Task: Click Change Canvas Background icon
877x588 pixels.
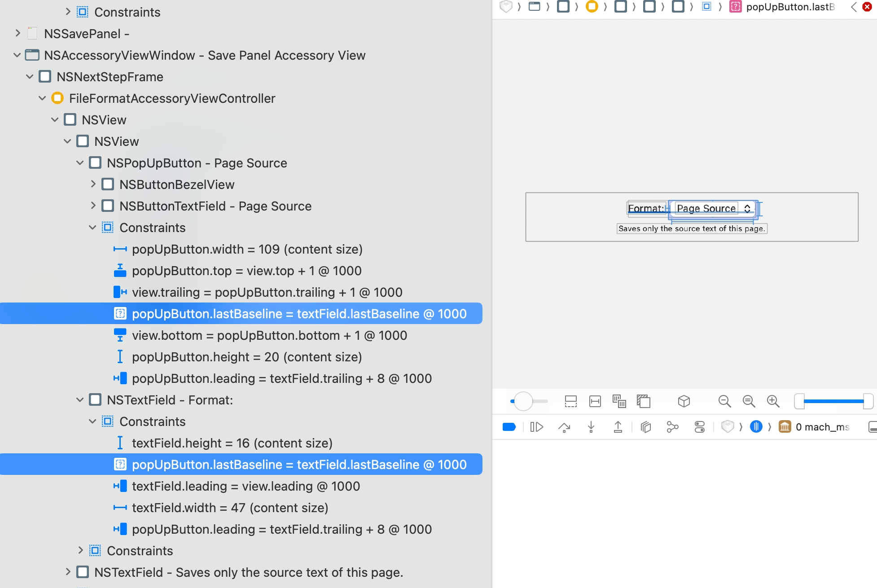Action: [643, 401]
